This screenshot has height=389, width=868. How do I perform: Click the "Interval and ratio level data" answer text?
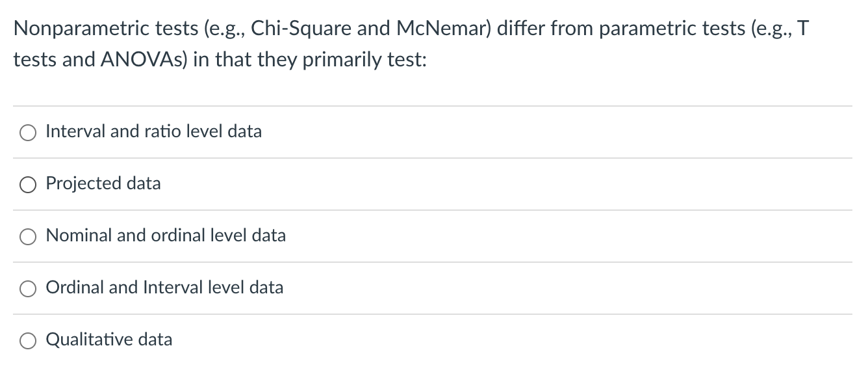[153, 131]
